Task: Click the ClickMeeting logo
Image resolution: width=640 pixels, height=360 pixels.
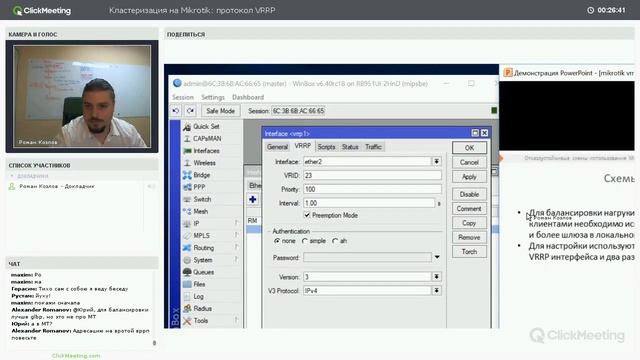Action: click(42, 11)
